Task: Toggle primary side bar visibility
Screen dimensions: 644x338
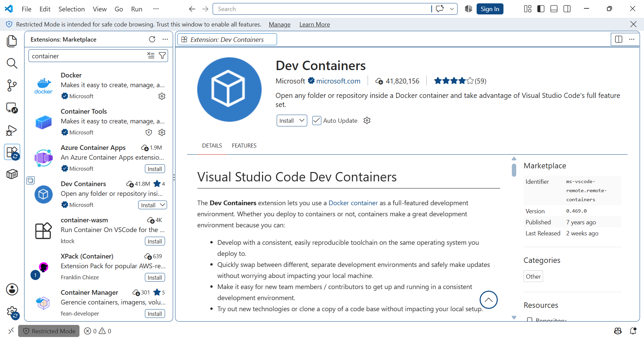Action: point(541,9)
